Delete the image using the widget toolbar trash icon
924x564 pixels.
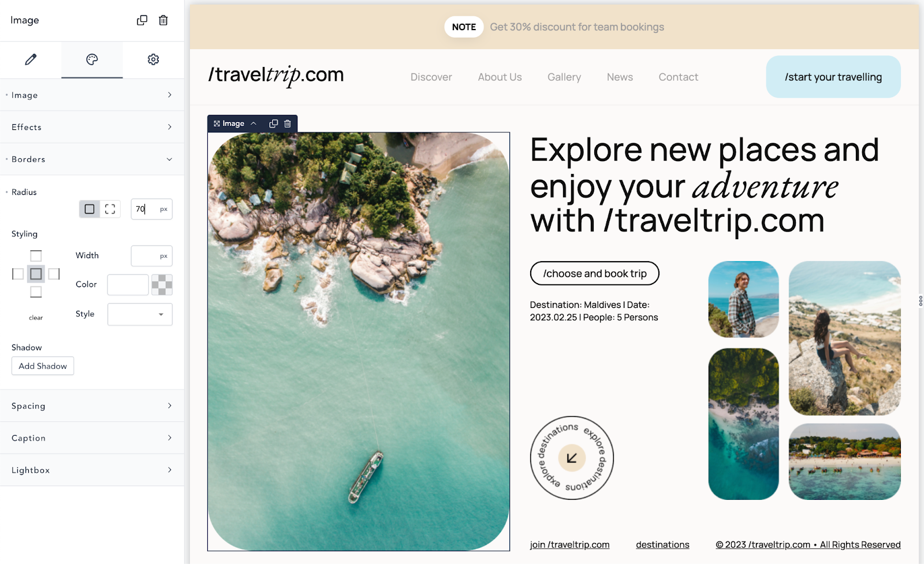click(x=288, y=124)
